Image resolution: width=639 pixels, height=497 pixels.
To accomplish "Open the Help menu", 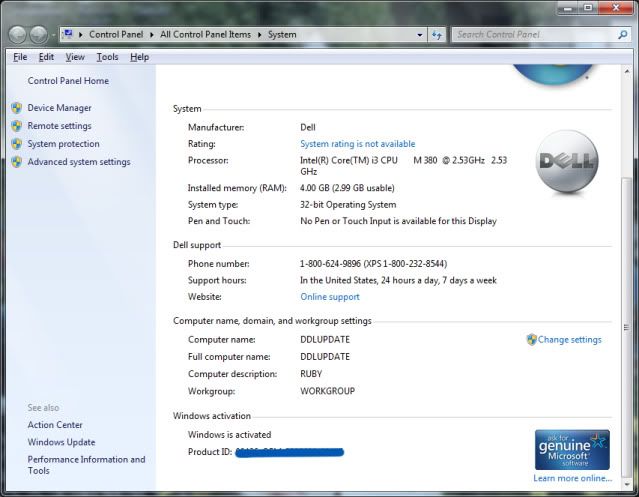I will pyautogui.click(x=139, y=57).
